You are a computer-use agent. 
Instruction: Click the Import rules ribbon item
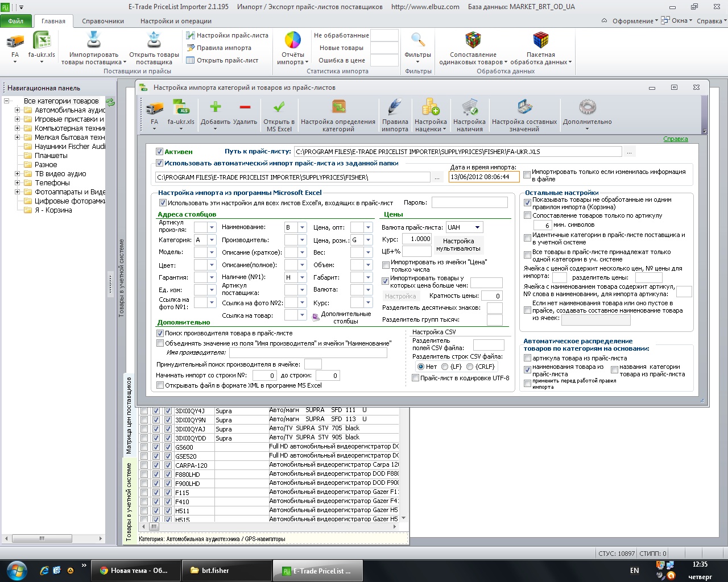pyautogui.click(x=218, y=48)
